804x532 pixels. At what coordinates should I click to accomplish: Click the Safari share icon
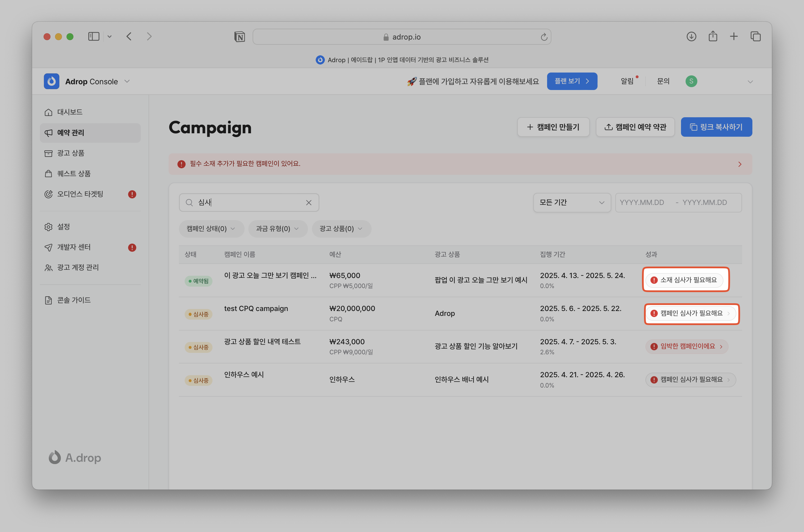tap(713, 36)
